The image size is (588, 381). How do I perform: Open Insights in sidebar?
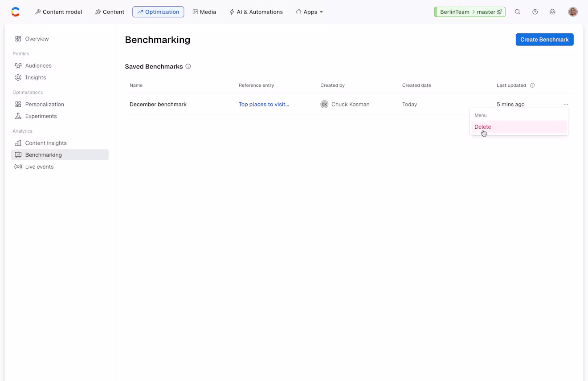60,77
